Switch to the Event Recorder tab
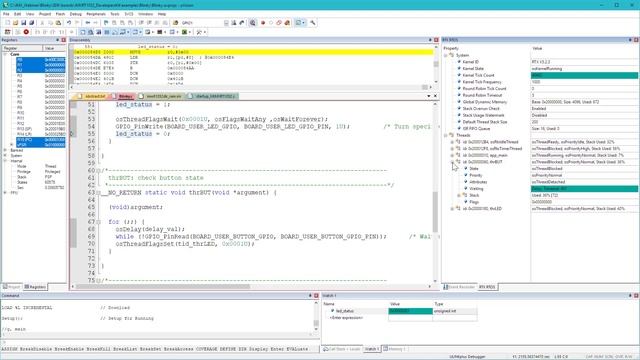This screenshot has height=360, width=640. pyautogui.click(x=459, y=287)
